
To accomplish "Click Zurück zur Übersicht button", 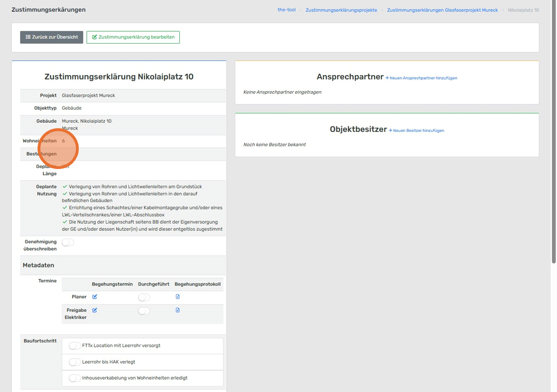I will [52, 37].
